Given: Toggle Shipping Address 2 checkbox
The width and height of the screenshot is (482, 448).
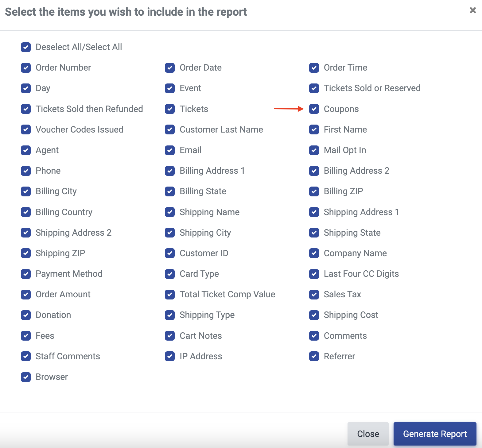Looking at the screenshot, I should [26, 233].
